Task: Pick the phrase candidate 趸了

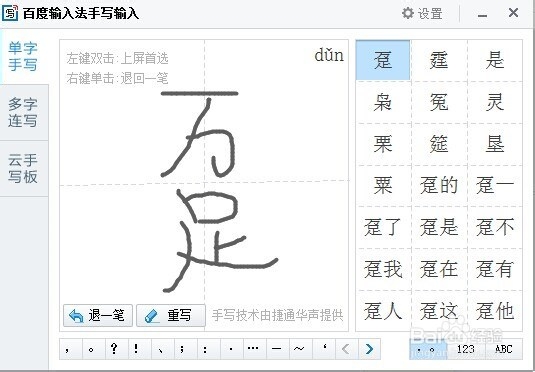Action: (x=383, y=227)
